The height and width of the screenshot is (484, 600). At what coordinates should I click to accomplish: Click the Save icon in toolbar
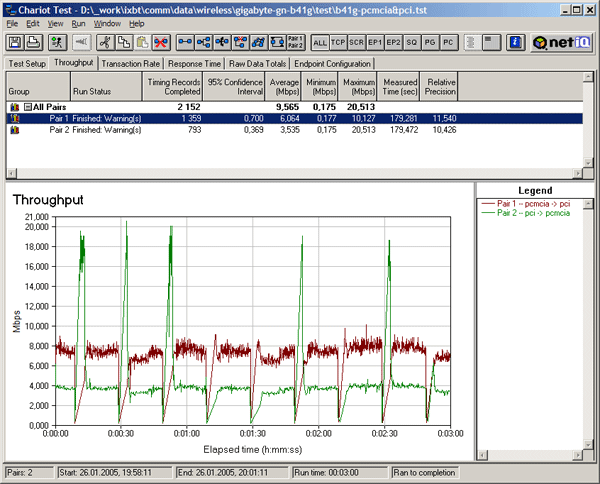16,43
